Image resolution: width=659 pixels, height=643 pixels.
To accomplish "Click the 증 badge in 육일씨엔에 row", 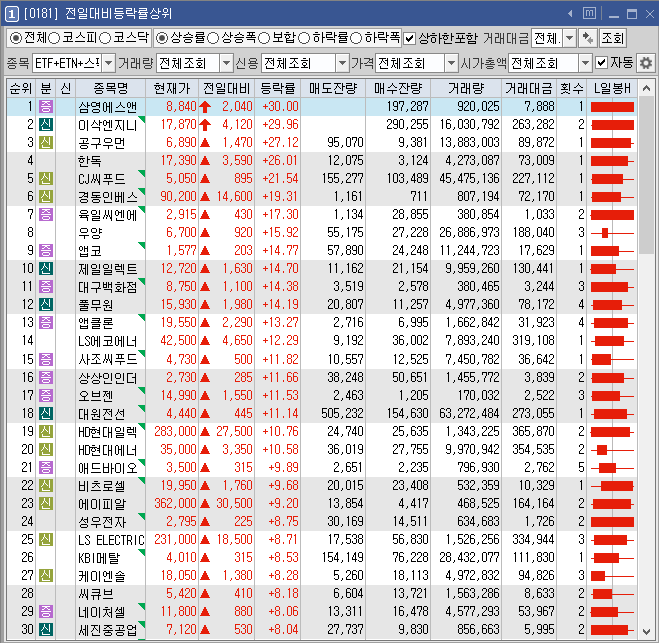I will click(46, 214).
